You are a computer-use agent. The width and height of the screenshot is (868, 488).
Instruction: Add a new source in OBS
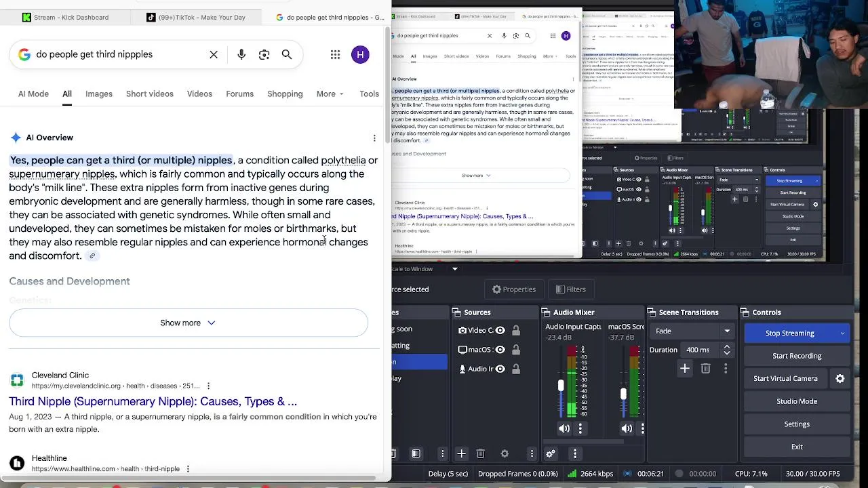tap(461, 453)
